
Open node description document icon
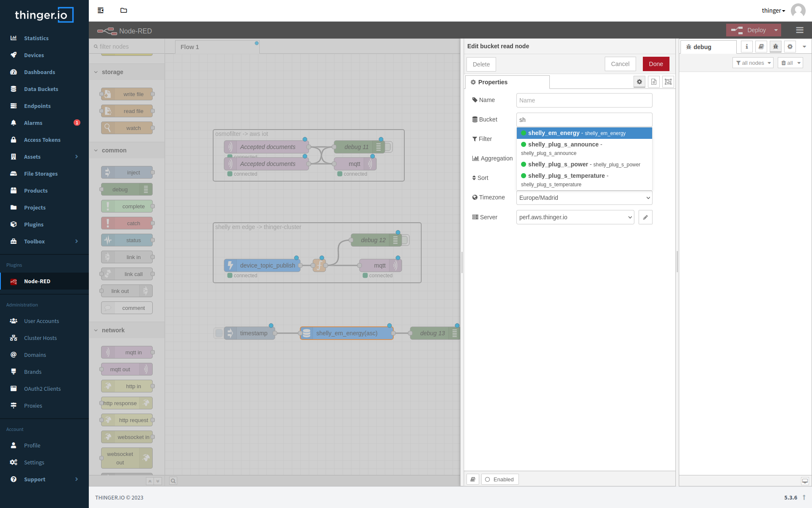[x=654, y=82]
